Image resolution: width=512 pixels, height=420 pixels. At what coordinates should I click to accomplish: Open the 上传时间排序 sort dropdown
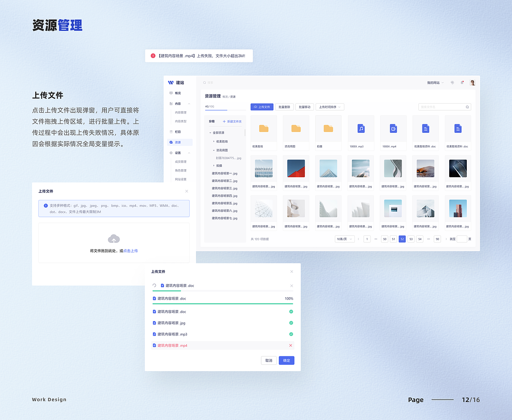(x=329, y=107)
